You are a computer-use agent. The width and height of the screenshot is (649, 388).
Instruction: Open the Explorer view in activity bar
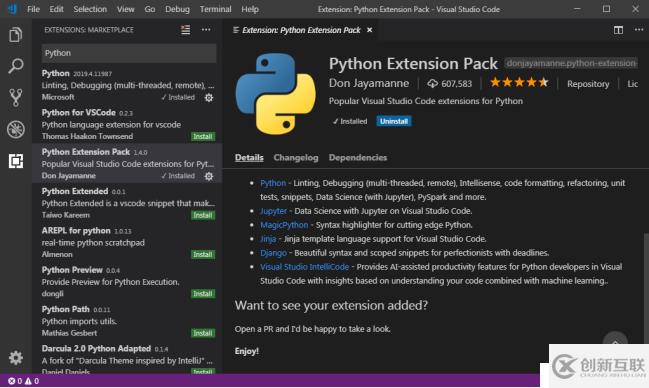tap(15, 34)
